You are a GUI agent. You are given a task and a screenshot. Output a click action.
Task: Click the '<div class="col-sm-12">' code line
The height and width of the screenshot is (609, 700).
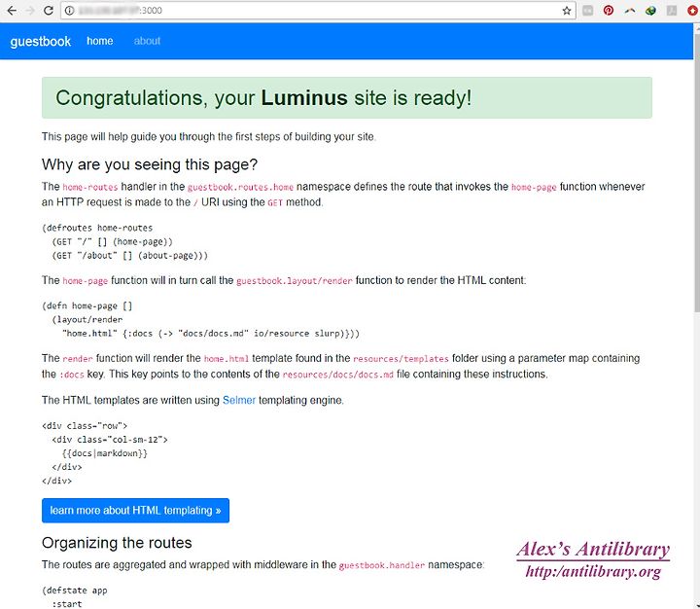click(110, 440)
